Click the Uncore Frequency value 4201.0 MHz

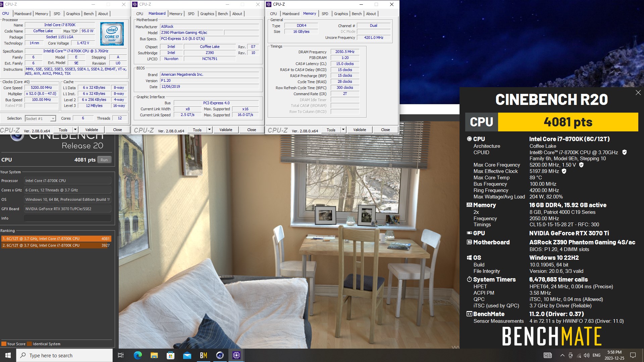coord(374,38)
